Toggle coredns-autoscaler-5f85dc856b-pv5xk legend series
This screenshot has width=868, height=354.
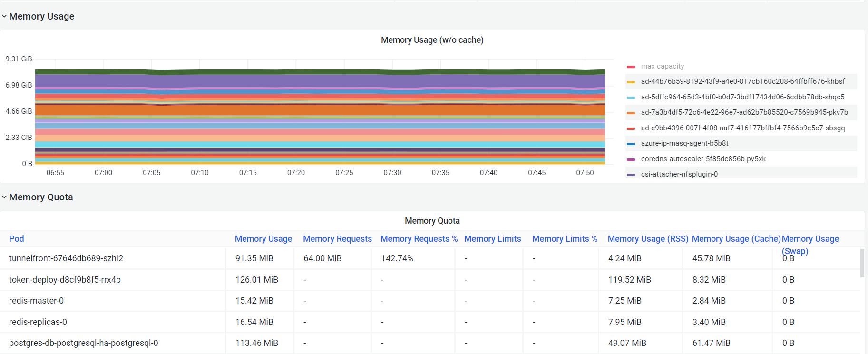[x=703, y=159]
